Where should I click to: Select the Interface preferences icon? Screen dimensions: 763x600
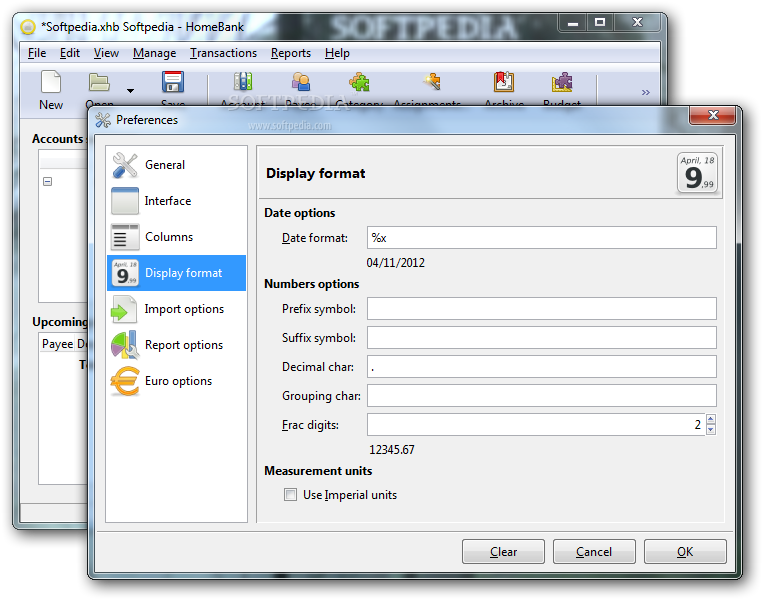(125, 201)
